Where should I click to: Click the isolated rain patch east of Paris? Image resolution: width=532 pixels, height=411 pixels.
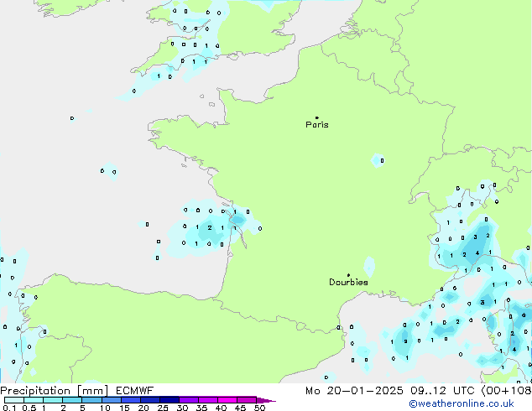coord(380,159)
